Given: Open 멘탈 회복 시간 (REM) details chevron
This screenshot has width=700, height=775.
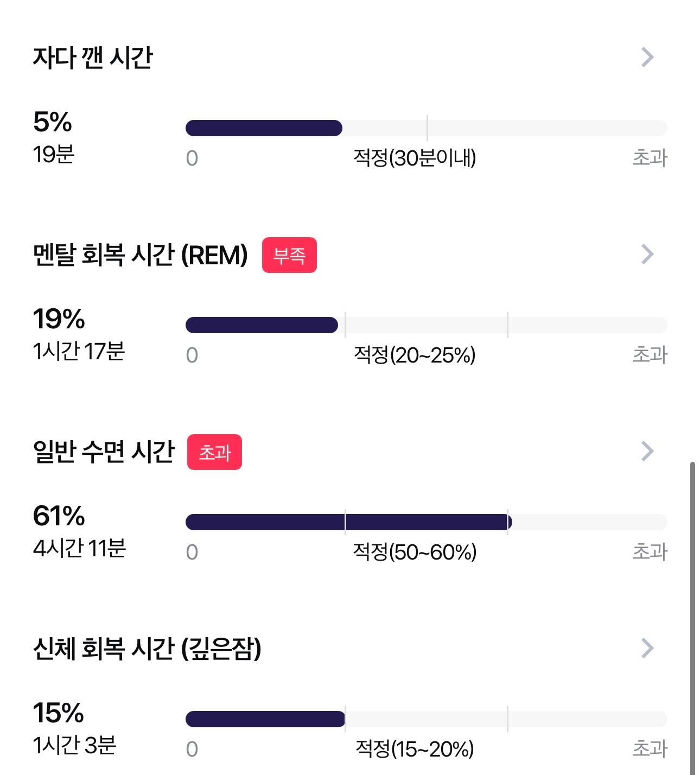Looking at the screenshot, I should (647, 254).
